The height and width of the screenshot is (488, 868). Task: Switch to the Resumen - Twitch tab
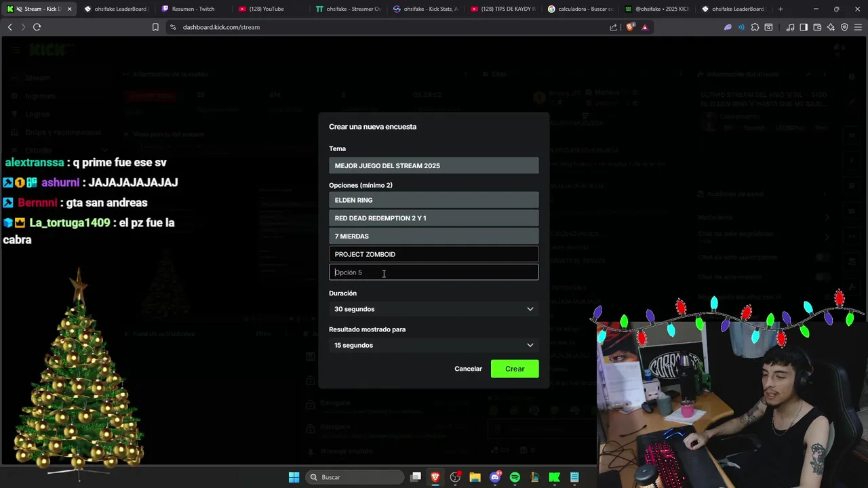pyautogui.click(x=193, y=9)
